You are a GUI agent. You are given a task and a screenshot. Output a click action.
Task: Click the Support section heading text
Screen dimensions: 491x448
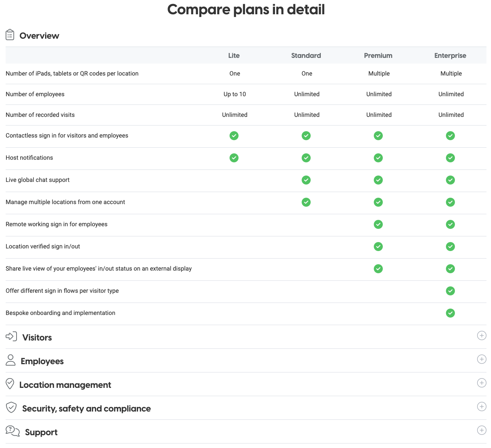pos(41,432)
